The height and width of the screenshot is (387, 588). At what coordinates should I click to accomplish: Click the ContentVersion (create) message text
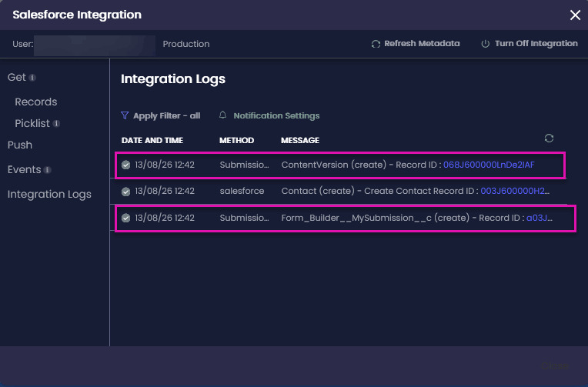coord(334,165)
